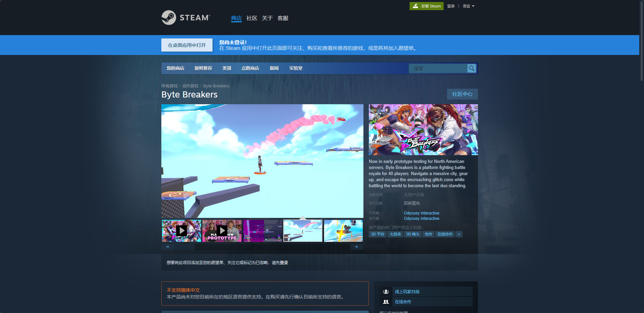This screenshot has height=313, width=644.
Task: Open the 语言 language dropdown
Action: pyautogui.click(x=469, y=6)
